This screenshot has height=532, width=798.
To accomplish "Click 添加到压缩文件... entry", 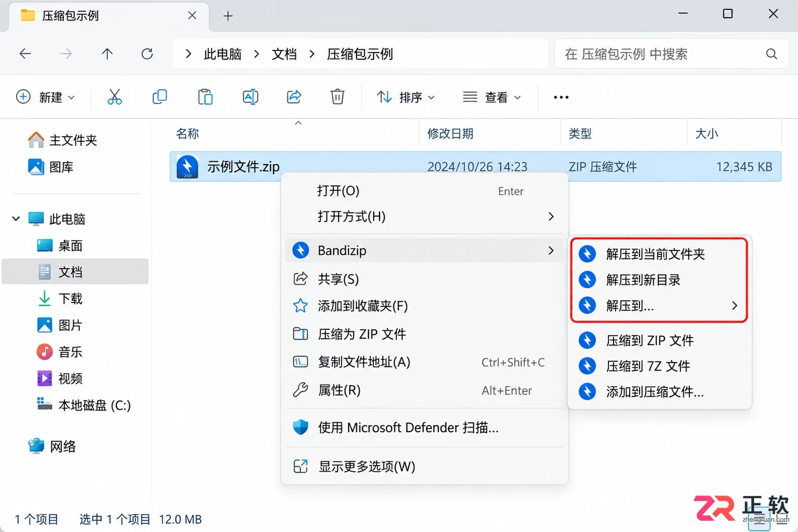I will [x=659, y=392].
